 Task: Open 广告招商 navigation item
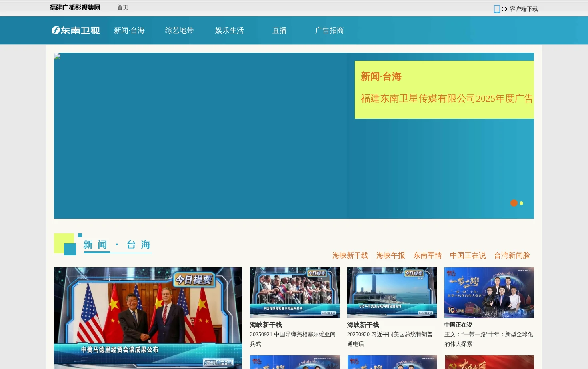329,30
